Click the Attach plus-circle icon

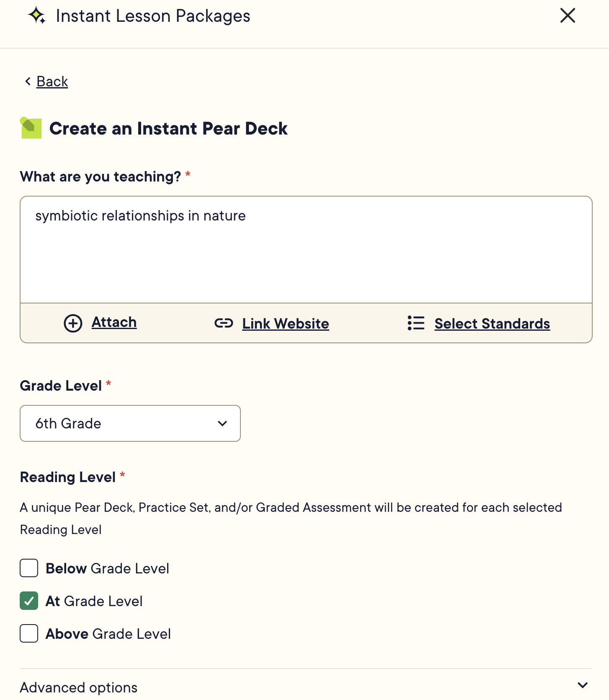[x=73, y=323]
